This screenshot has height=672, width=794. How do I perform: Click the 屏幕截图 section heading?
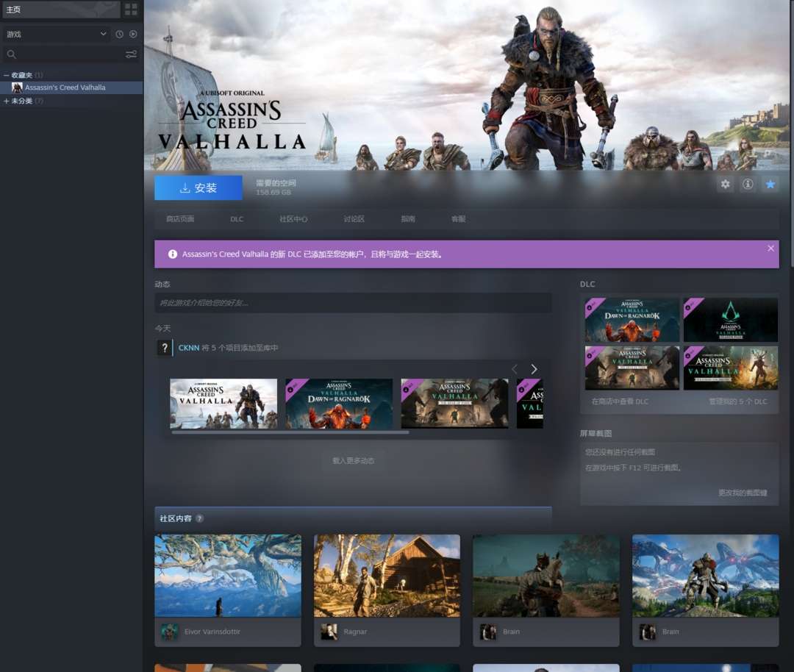(595, 434)
